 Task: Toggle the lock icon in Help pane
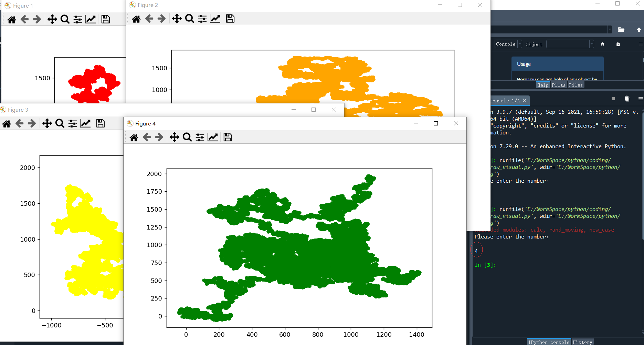[618, 44]
